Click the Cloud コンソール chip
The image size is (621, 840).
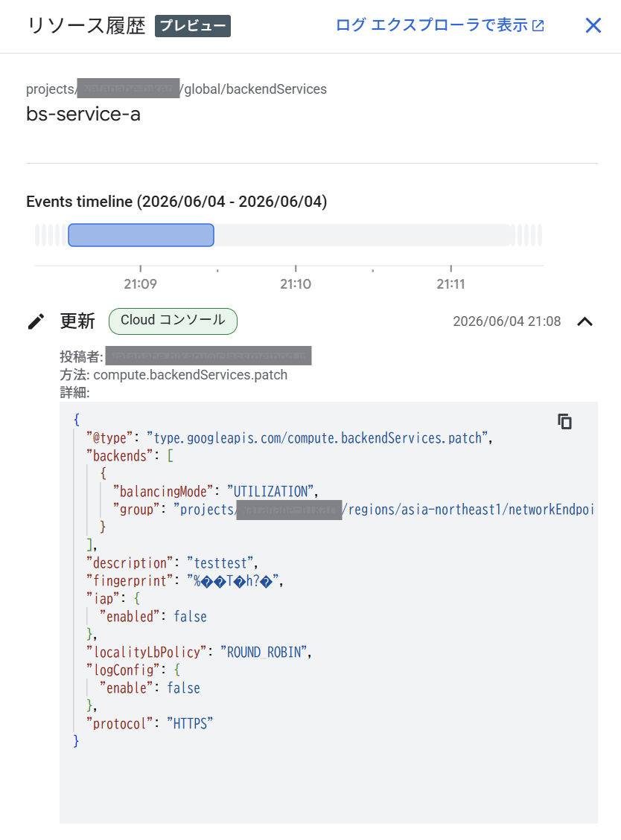[x=173, y=321]
